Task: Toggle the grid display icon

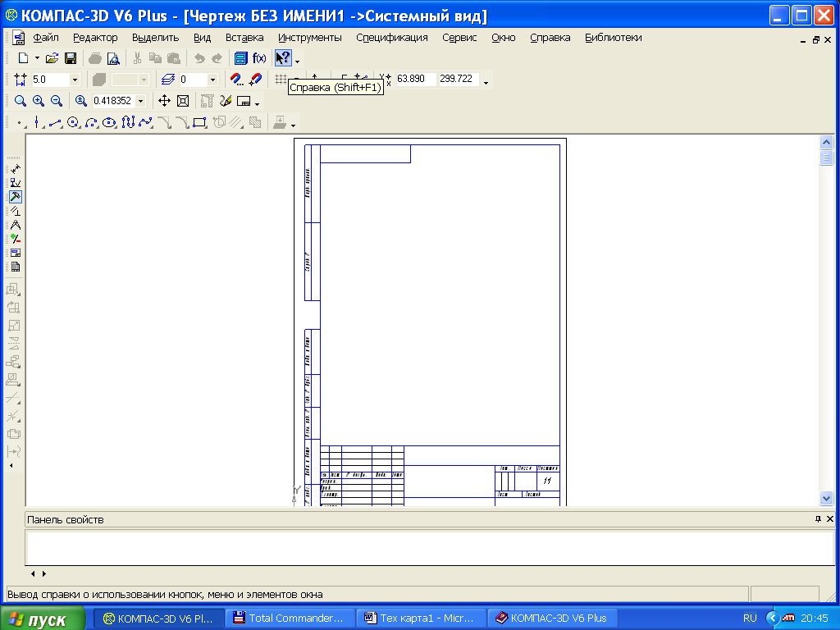Action: click(281, 80)
